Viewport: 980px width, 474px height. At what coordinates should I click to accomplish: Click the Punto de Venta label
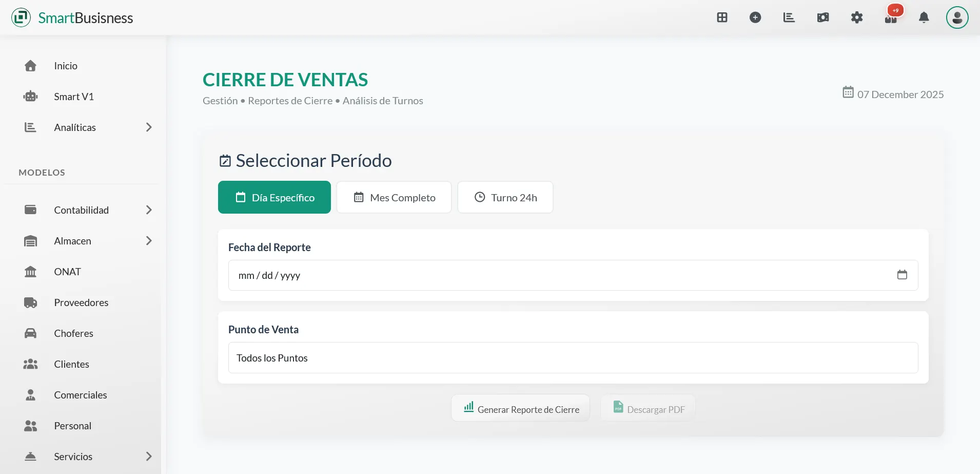(x=263, y=330)
